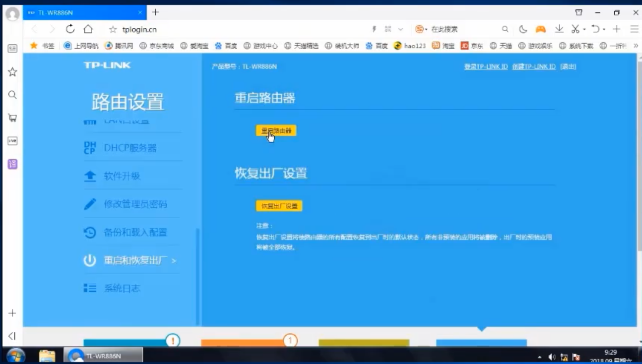
Task: Open new browser tab with plus button
Action: [155, 12]
